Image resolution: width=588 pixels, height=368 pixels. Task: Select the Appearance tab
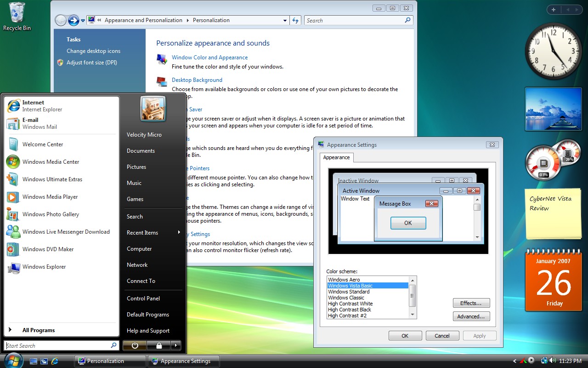click(336, 157)
